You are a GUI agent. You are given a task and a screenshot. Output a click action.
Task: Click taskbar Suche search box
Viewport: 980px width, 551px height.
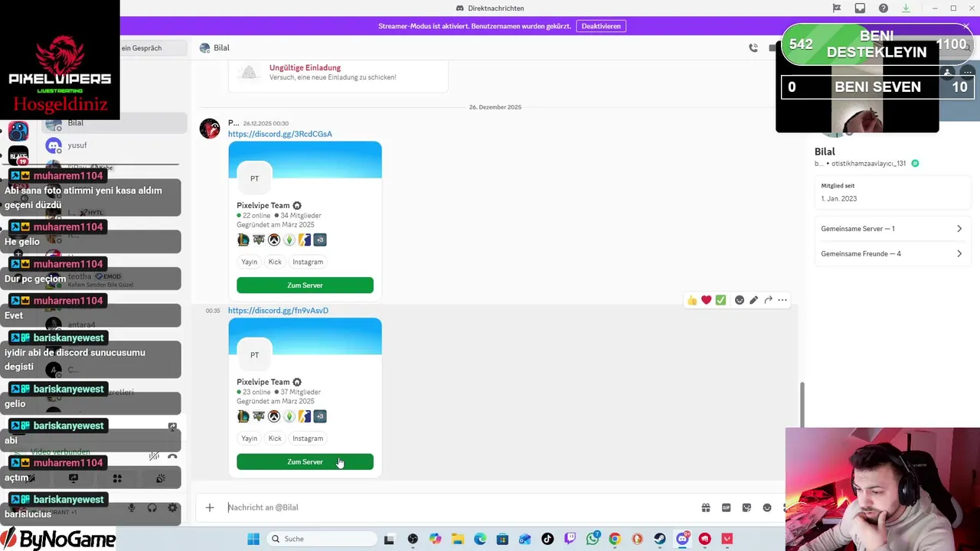pos(321,539)
